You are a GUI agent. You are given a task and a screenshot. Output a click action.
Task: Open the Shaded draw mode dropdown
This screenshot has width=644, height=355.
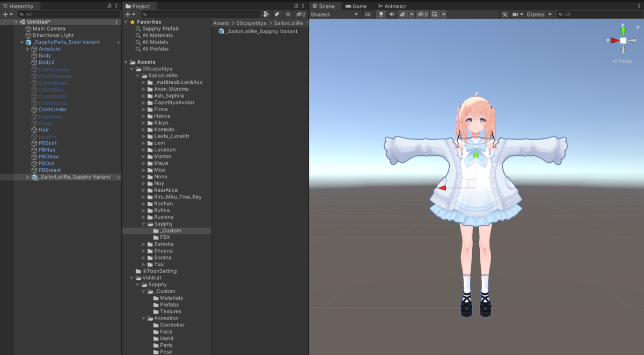point(334,15)
